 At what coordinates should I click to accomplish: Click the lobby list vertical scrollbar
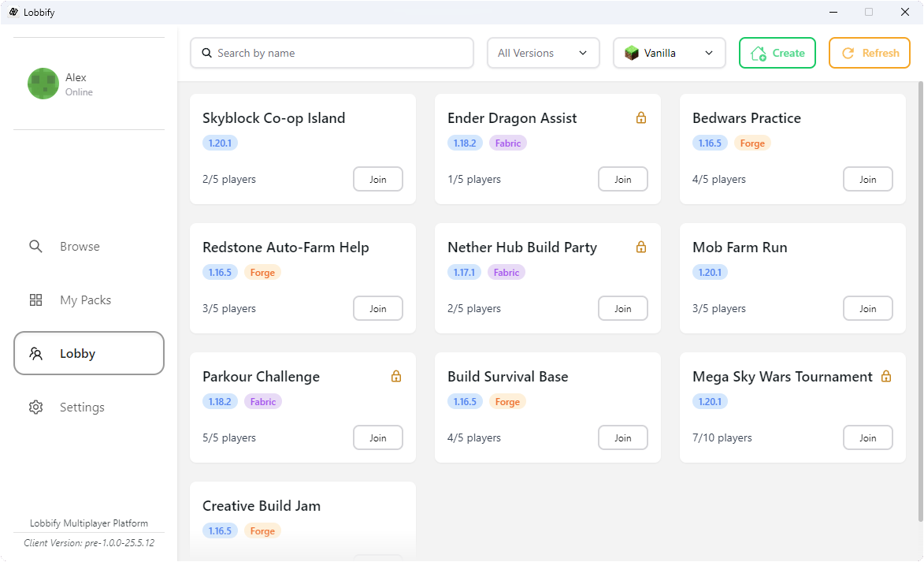(921, 301)
